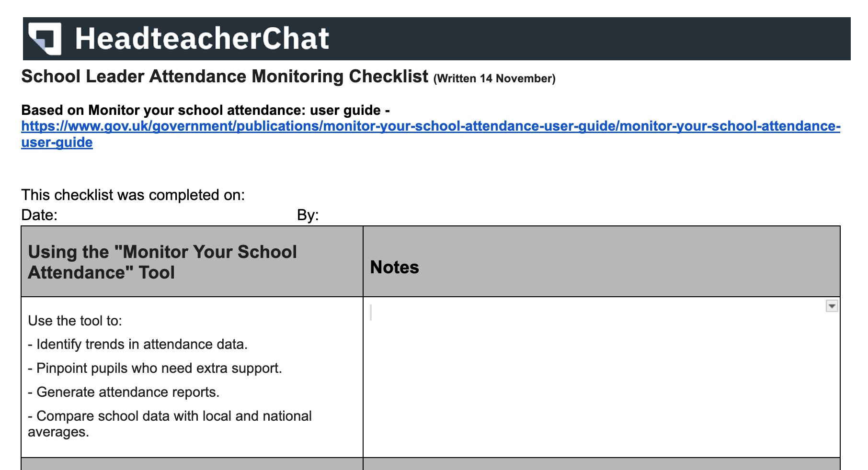Click "This checklist was completed on:" text

point(133,195)
